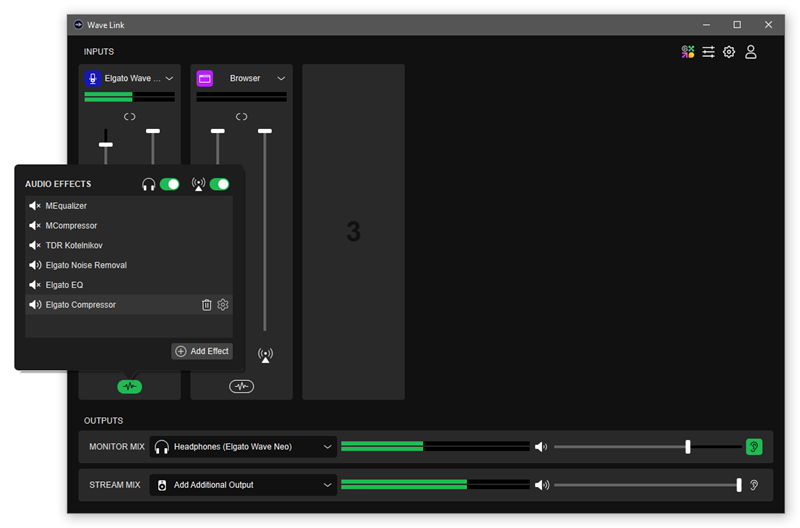800x528 pixels.
Task: Select the MCompressor effect entry
Action: point(72,226)
